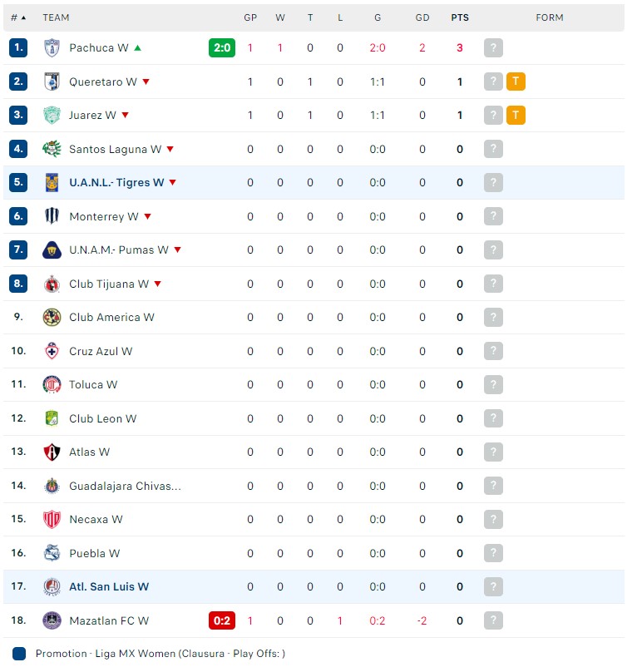The height and width of the screenshot is (672, 632).
Task: Open Pachuca W's 2:0 match result
Action: pyautogui.click(x=222, y=47)
